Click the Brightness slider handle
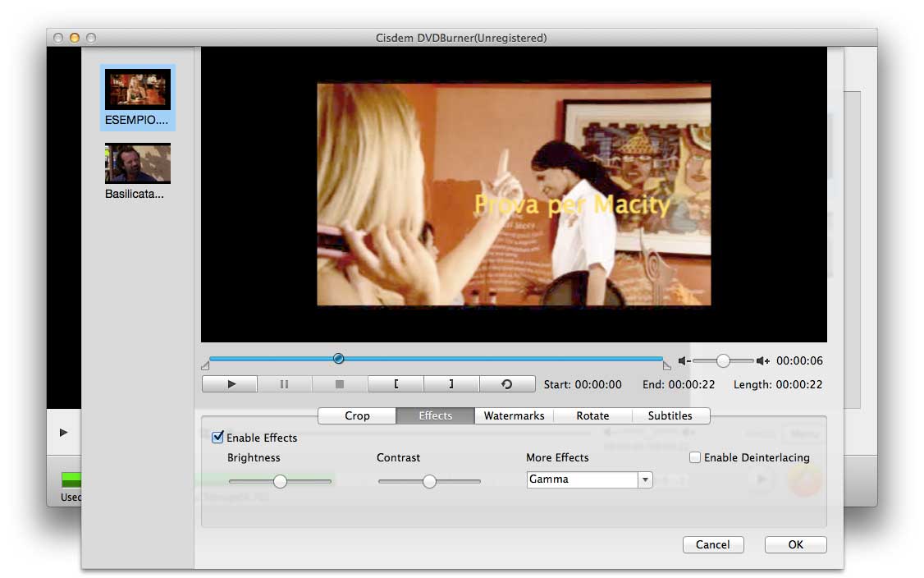This screenshot has width=924, height=578. 280,481
